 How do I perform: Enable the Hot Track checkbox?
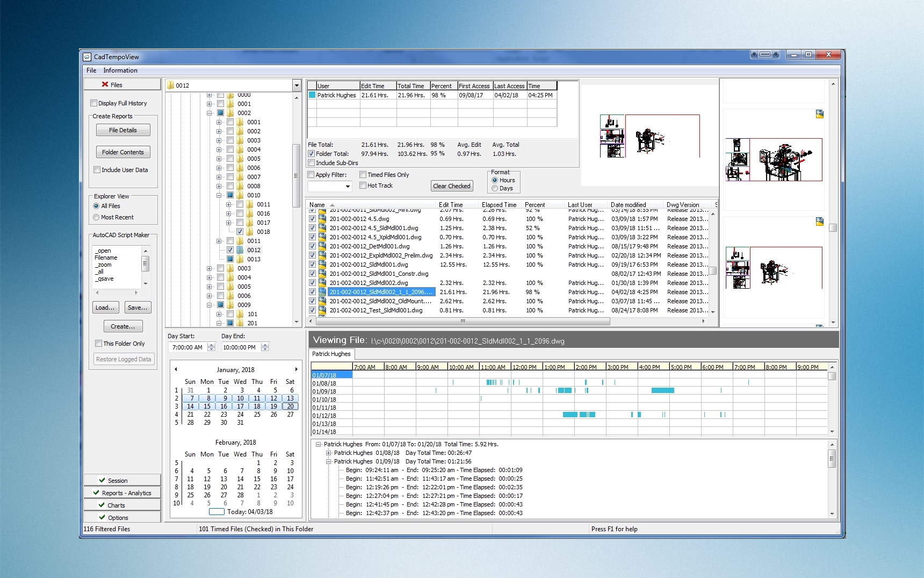pos(363,185)
